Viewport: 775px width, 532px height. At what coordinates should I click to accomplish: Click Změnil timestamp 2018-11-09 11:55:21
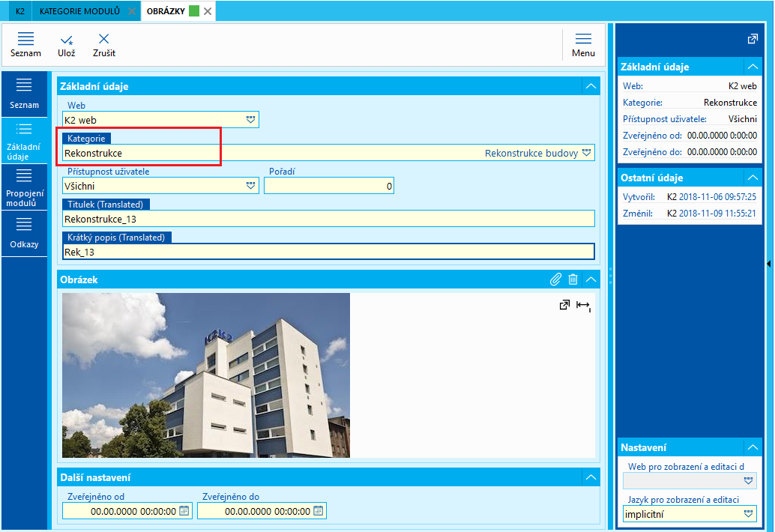[717, 214]
